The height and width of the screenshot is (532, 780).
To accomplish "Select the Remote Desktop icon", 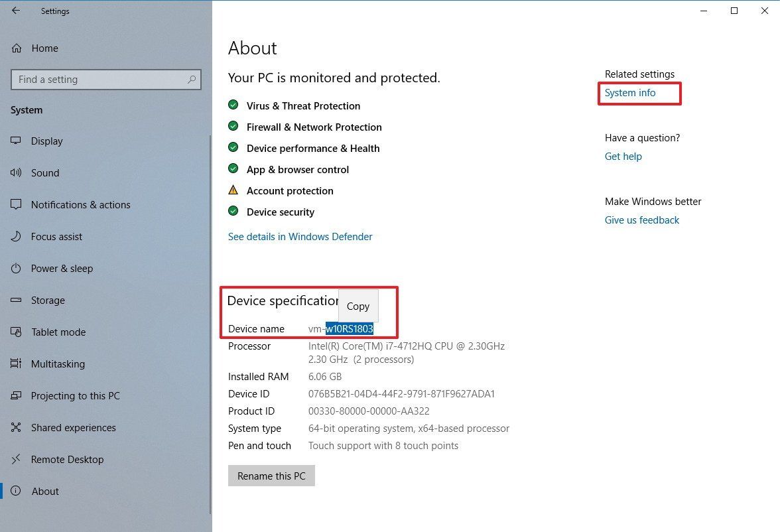I will pyautogui.click(x=16, y=459).
